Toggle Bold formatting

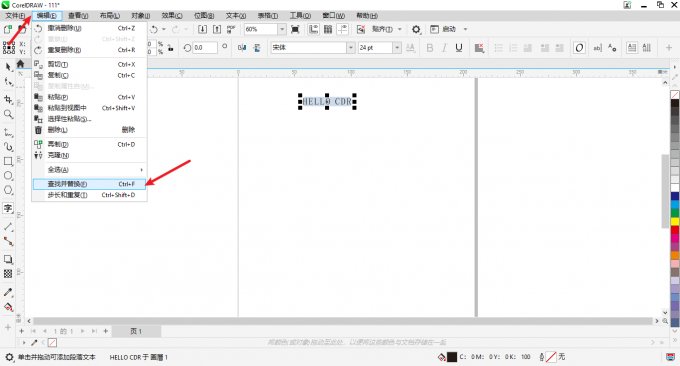[x=430, y=47]
